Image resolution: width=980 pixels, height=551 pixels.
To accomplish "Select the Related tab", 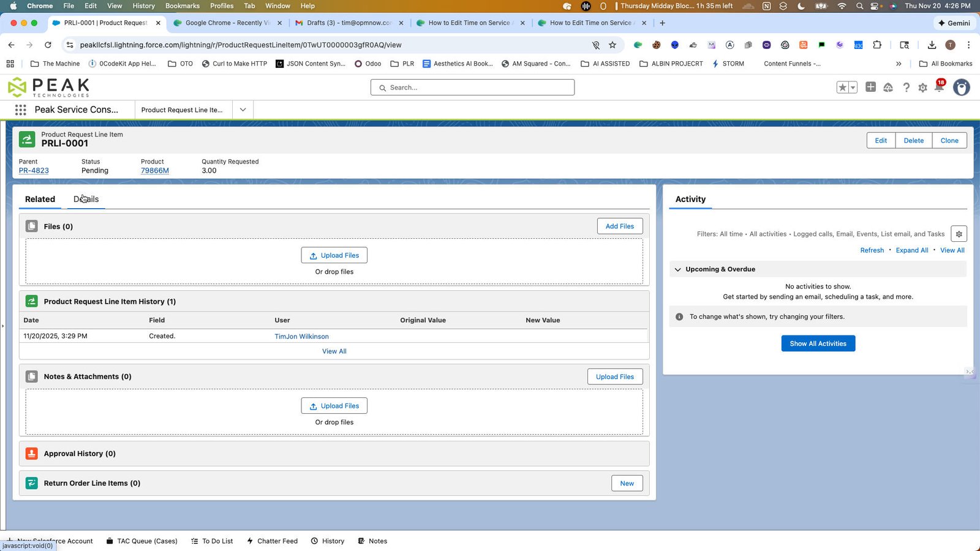I will (40, 199).
